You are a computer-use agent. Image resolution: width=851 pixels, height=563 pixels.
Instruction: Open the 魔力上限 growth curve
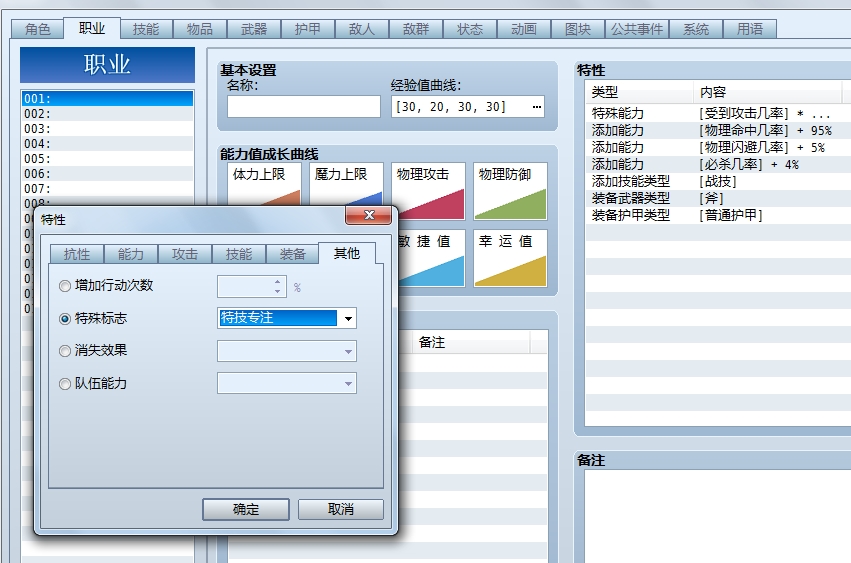(x=346, y=185)
